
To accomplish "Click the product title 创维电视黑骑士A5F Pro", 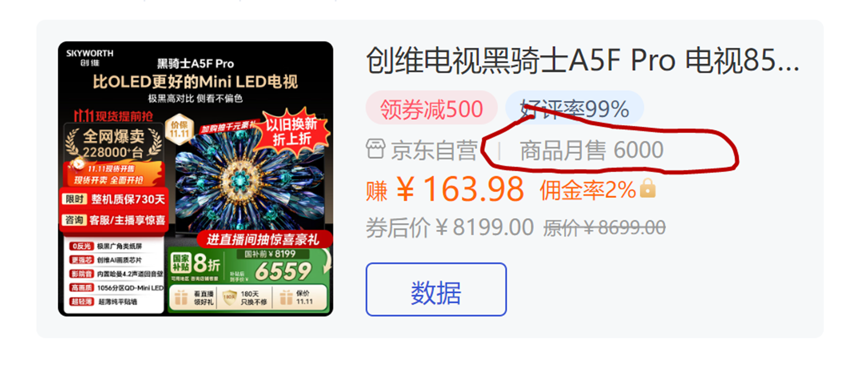I will 583,61.
